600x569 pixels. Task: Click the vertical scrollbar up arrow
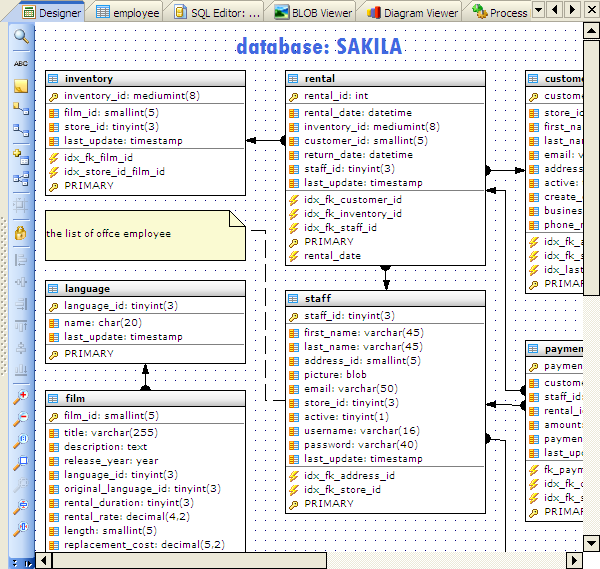coord(591,31)
